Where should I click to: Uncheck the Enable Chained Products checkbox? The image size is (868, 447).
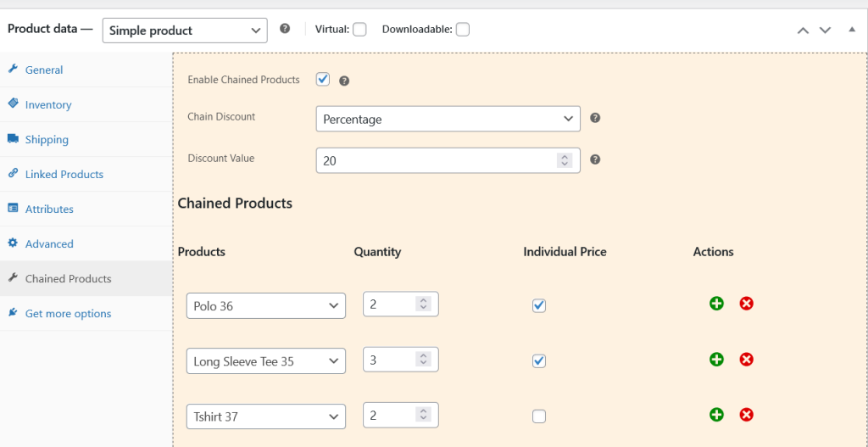(x=323, y=80)
